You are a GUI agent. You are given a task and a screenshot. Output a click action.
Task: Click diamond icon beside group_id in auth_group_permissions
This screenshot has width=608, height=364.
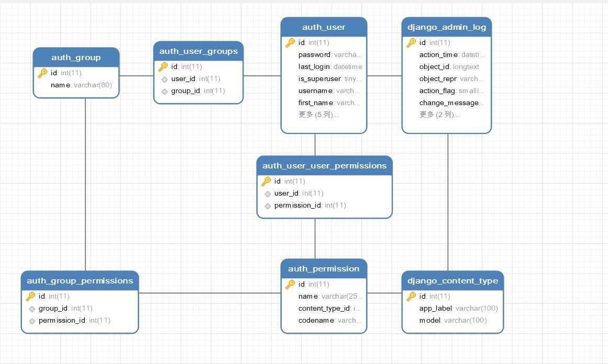coord(32,309)
